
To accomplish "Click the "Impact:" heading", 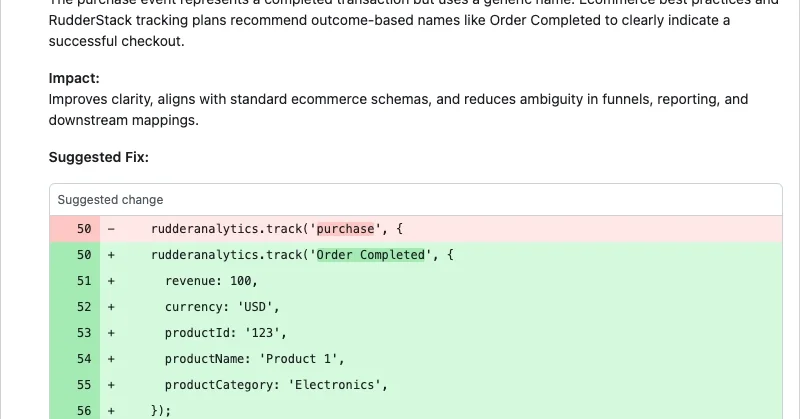I will pos(74,78).
